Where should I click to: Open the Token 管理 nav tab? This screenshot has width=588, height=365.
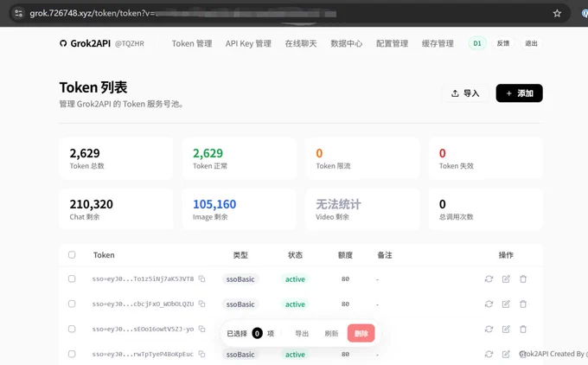click(192, 43)
